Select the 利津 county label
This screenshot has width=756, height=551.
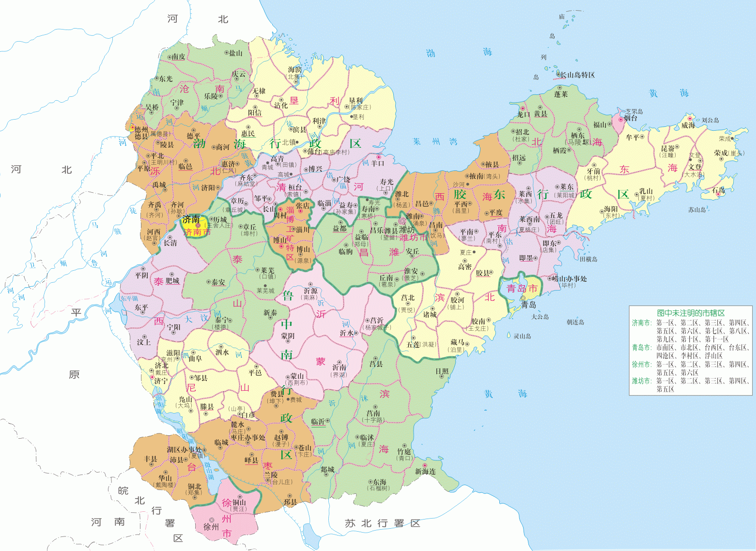319,122
